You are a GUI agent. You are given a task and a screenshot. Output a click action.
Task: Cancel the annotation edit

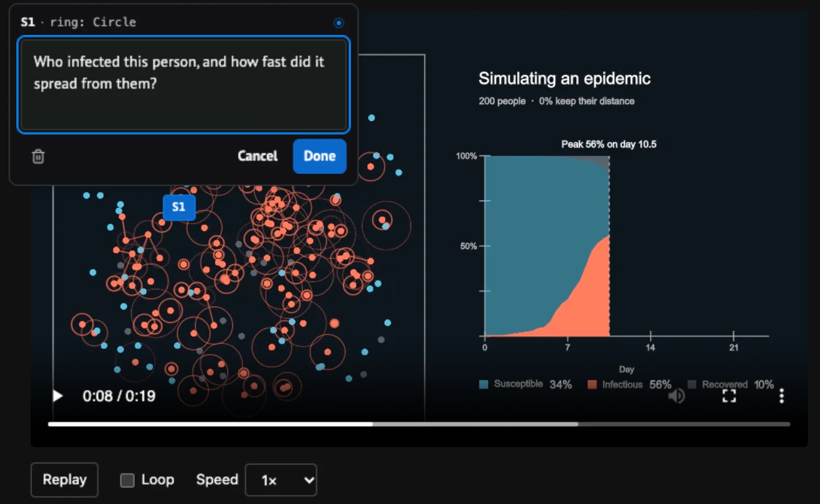(257, 156)
